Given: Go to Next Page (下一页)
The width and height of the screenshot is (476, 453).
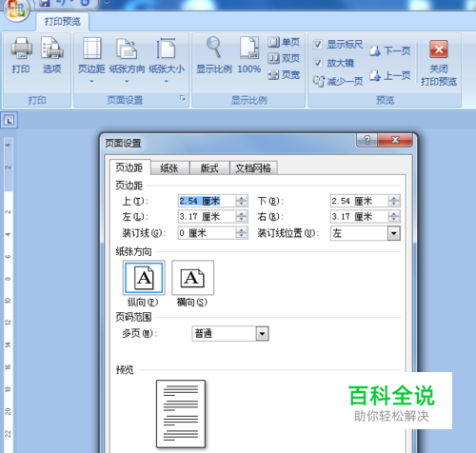Looking at the screenshot, I should pyautogui.click(x=390, y=50).
